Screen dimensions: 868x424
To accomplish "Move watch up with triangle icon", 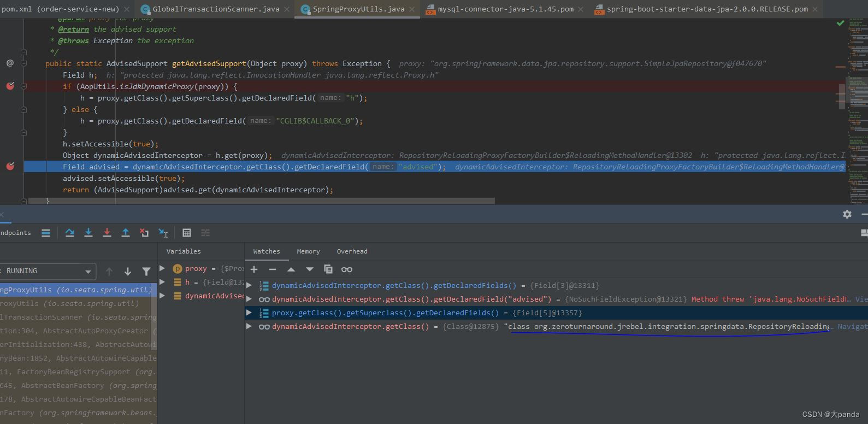I will coord(291,269).
